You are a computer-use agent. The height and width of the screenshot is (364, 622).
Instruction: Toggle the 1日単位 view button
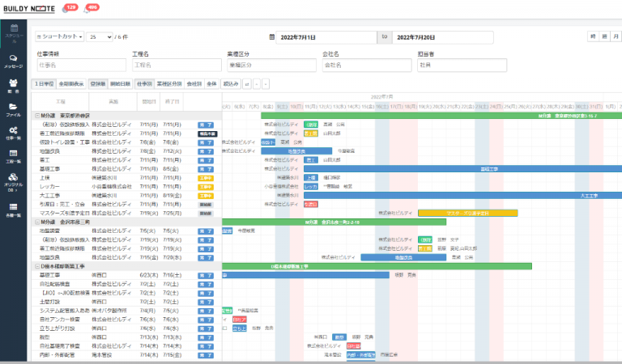[x=43, y=83]
